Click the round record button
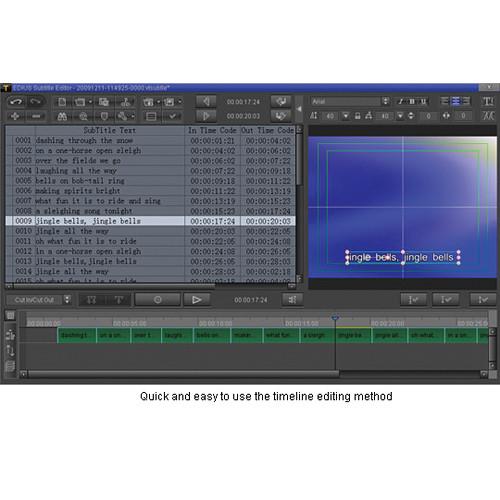 pos(158,300)
